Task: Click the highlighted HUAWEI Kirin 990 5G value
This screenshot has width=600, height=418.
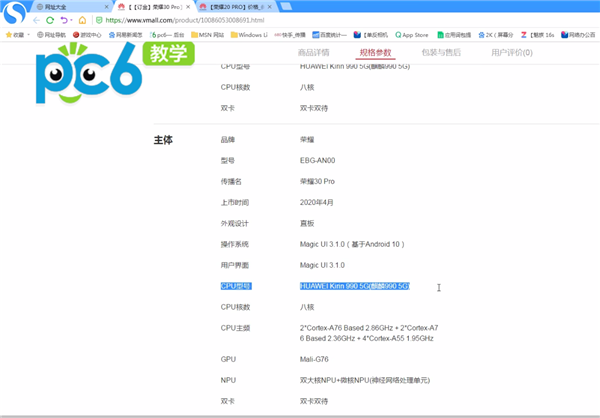Action: 355,286
